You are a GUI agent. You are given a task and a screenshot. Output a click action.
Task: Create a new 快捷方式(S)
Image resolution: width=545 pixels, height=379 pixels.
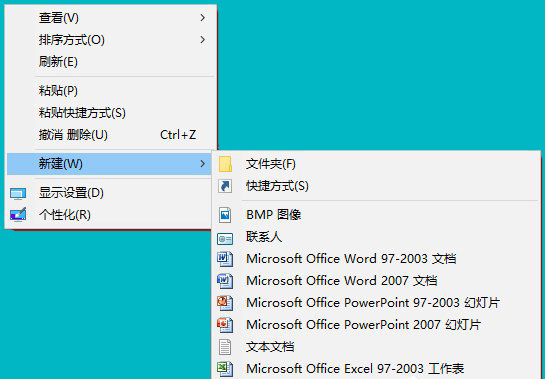coord(376,186)
